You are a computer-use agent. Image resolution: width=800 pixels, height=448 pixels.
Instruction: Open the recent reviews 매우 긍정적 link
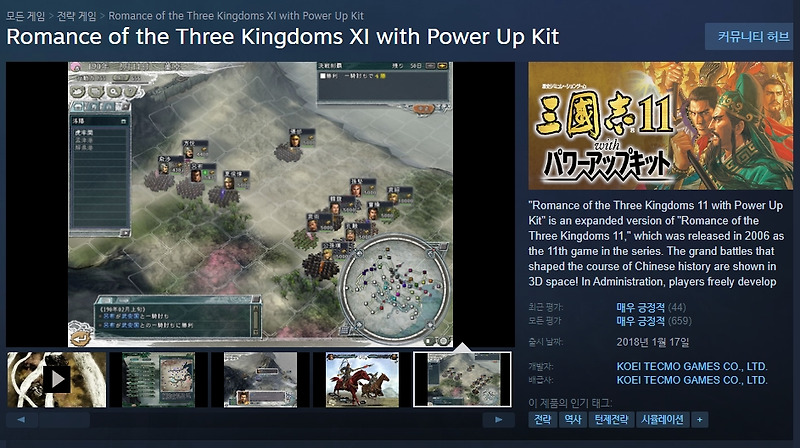click(640, 307)
